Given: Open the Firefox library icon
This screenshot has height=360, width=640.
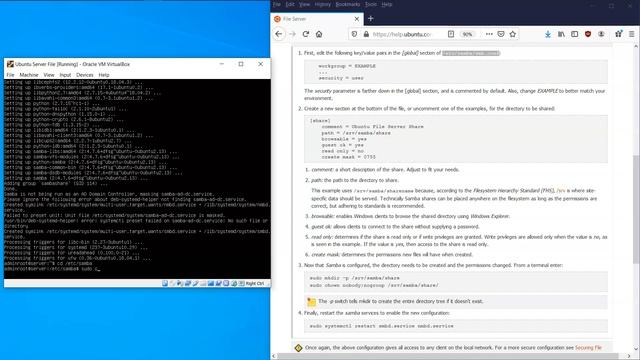Looking at the screenshot, I should click(561, 34).
